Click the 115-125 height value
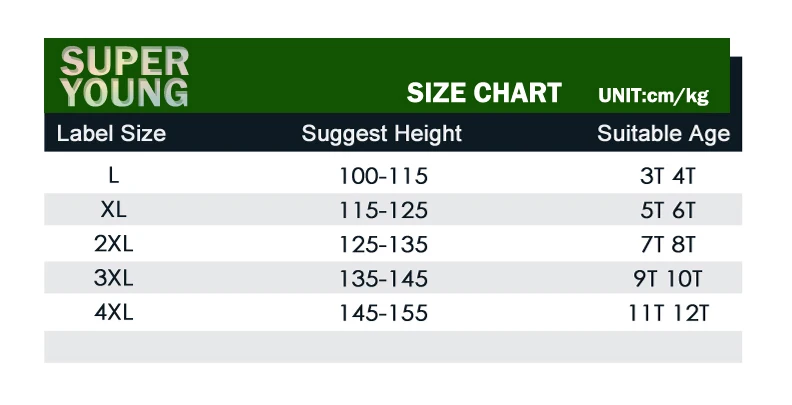Image resolution: width=792 pixels, height=405 pixels. point(383,211)
